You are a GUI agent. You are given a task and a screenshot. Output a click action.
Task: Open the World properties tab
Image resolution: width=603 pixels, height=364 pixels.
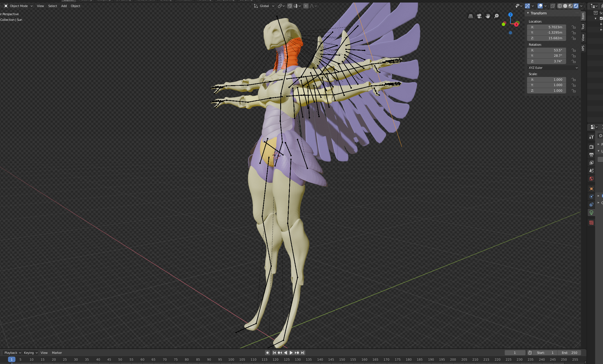pos(591,179)
